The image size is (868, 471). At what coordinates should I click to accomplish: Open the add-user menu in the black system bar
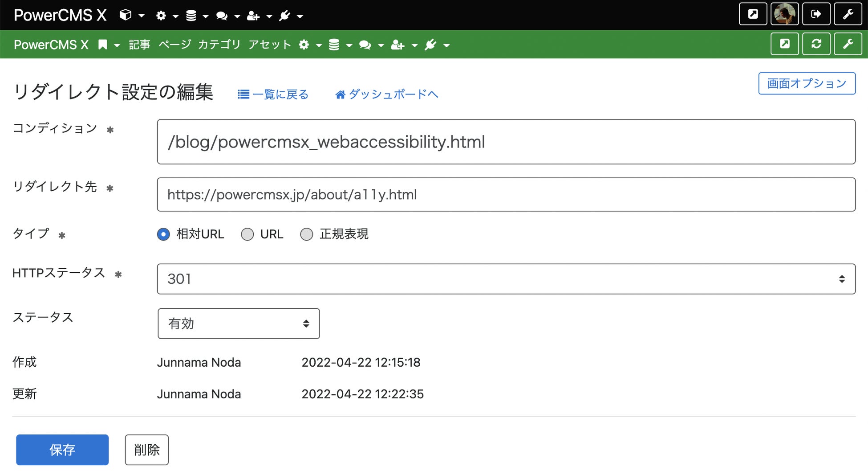click(x=259, y=16)
